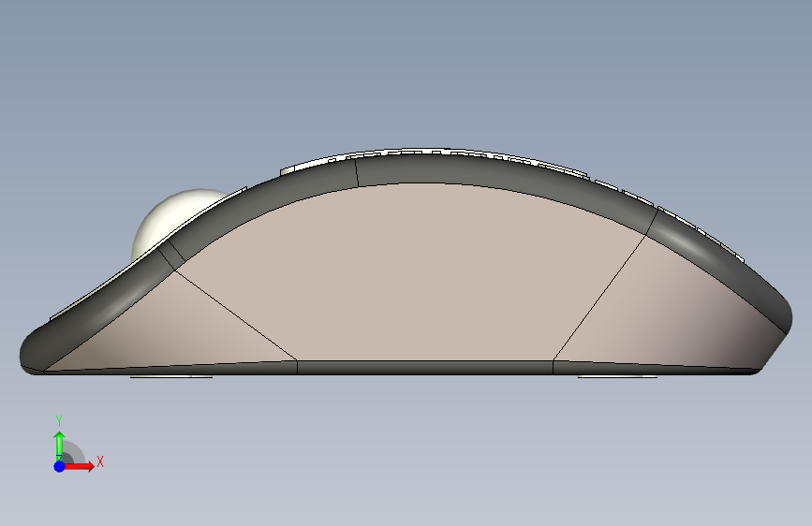Select the rear-right beige side face of mouse
This screenshot has height=526, width=812.
click(x=668, y=305)
